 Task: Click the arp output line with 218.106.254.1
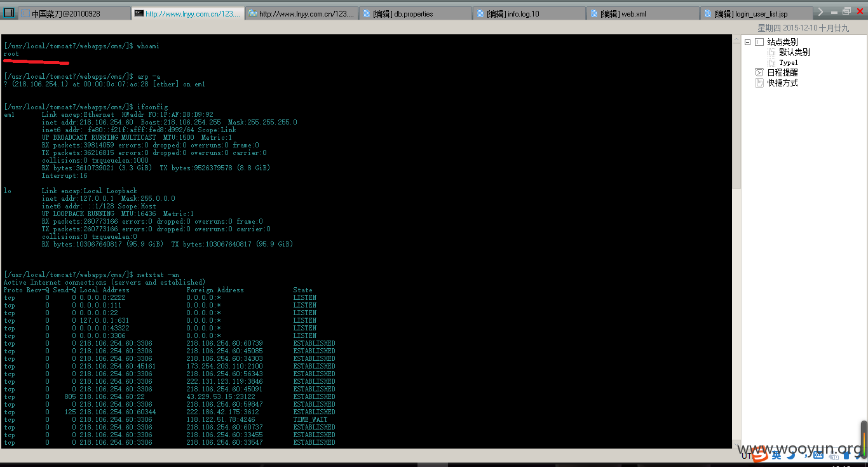pos(104,84)
